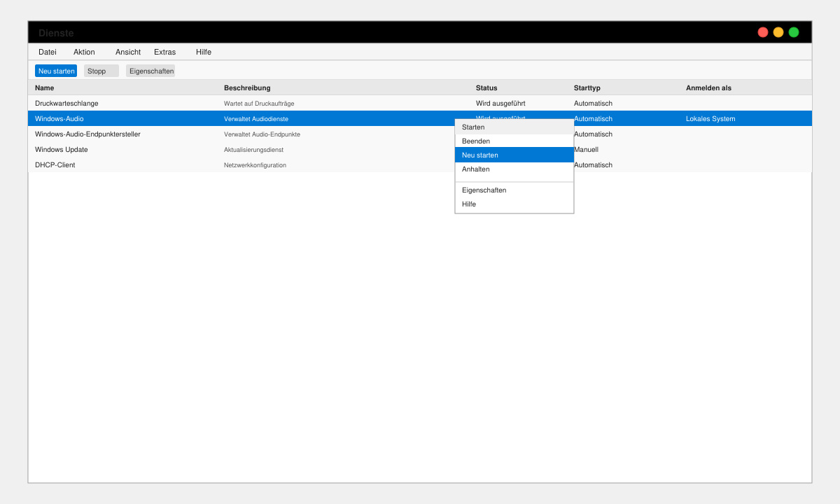Screen dimensions: 840x504
Task: Sort by the Name column header
Action: point(44,87)
